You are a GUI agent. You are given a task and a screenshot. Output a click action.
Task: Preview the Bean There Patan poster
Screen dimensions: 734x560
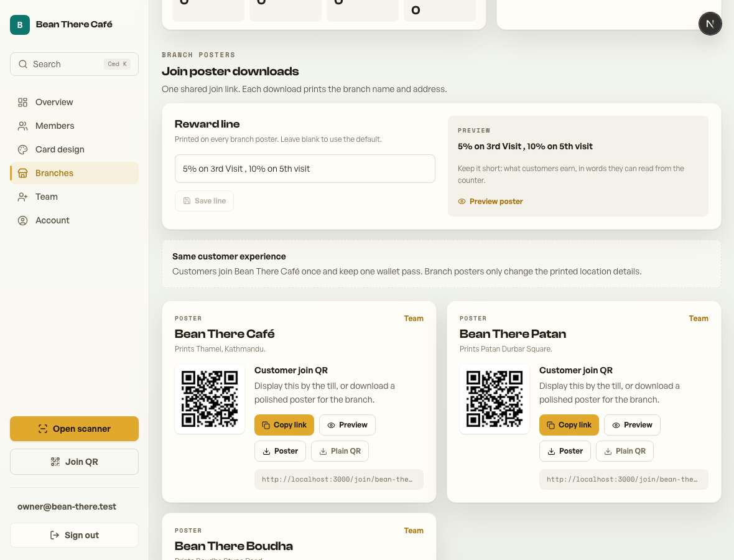coord(632,425)
